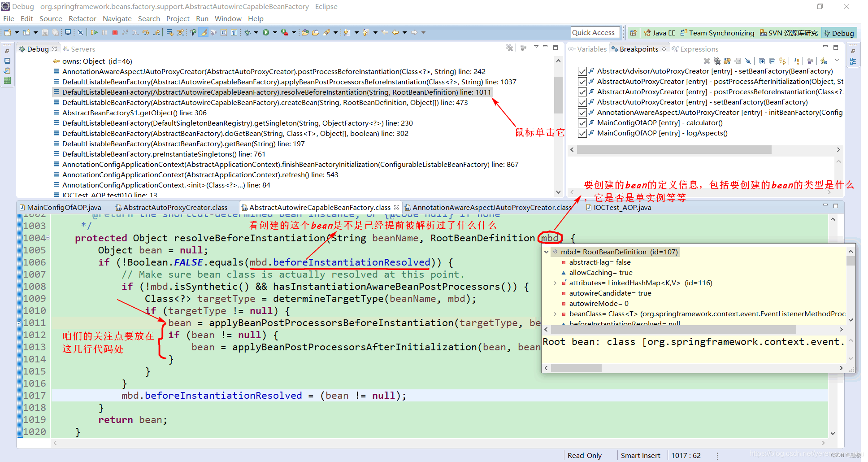The width and height of the screenshot is (868, 462).
Task: Click the Resume debug toolbar icon
Action: coord(94,32)
